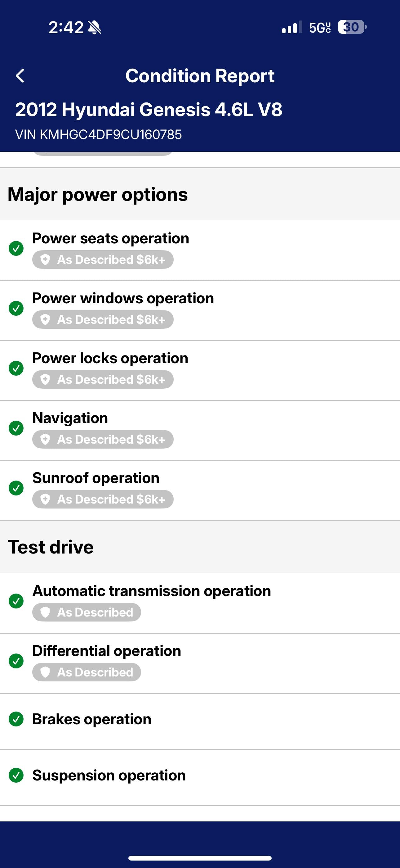Tap the green checkmark beside Power locks operation

point(16,368)
